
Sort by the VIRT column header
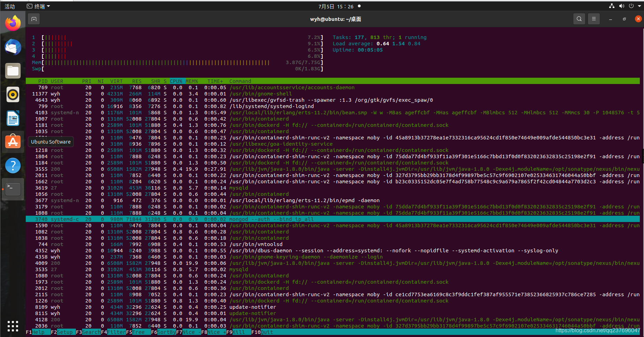(117, 81)
